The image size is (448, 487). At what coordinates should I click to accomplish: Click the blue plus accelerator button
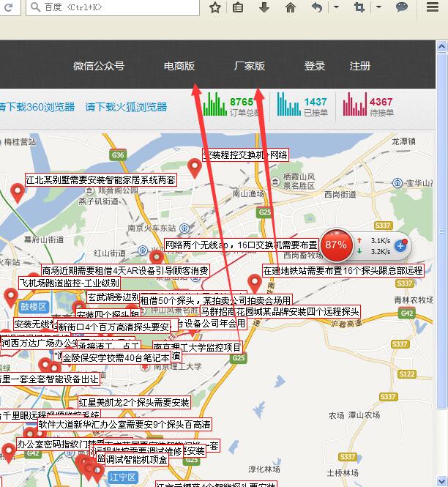tap(400, 245)
